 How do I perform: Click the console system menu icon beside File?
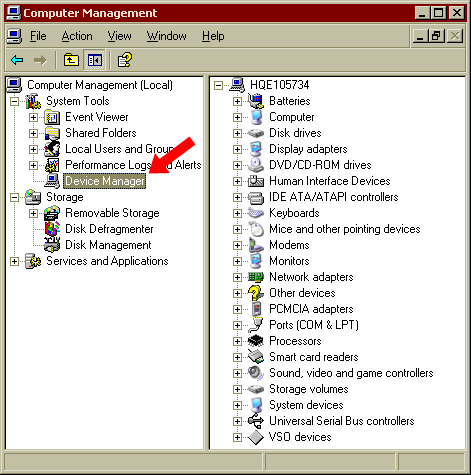14,36
